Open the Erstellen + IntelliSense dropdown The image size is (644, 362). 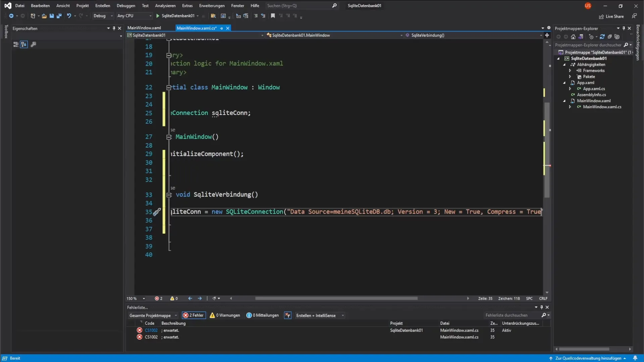320,315
